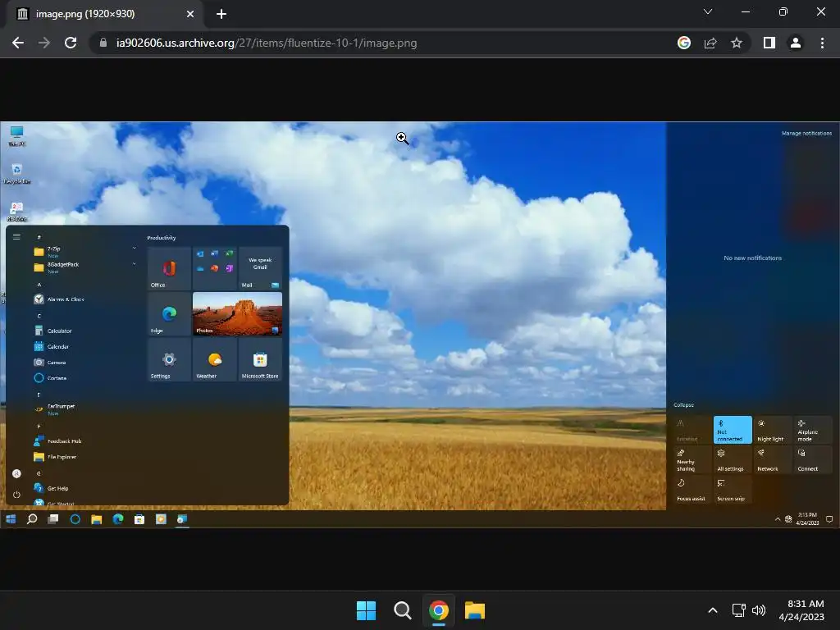Toggle the dimmed Location quick action tile
This screenshot has width=840, height=630.
[x=692, y=430]
